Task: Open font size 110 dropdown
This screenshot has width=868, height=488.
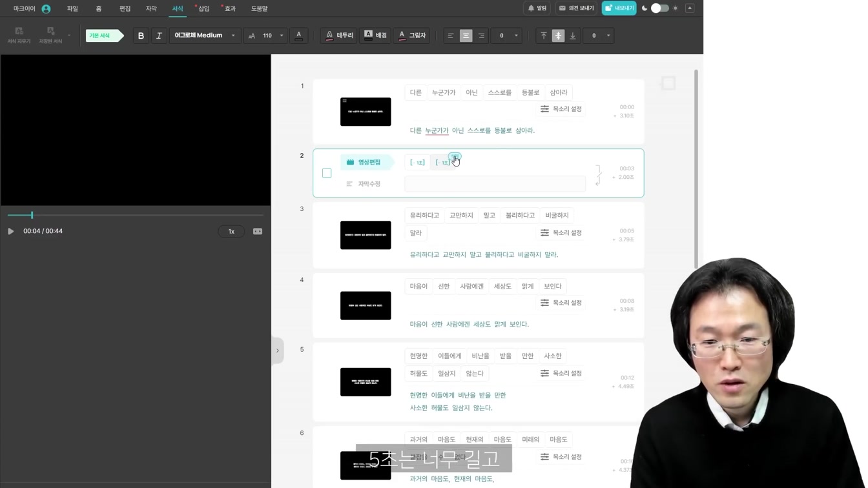Action: tap(267, 36)
